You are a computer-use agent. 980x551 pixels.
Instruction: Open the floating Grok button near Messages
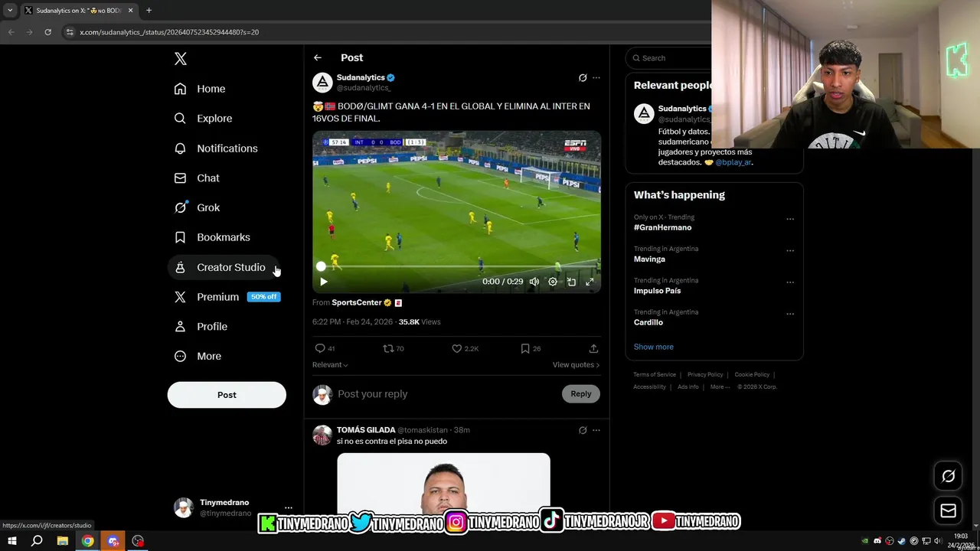(948, 476)
